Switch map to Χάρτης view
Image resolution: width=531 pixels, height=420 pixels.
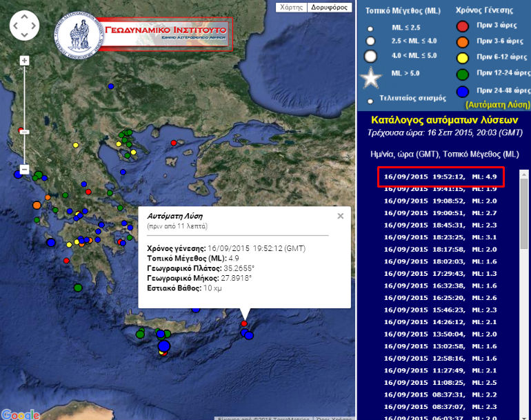pos(290,8)
